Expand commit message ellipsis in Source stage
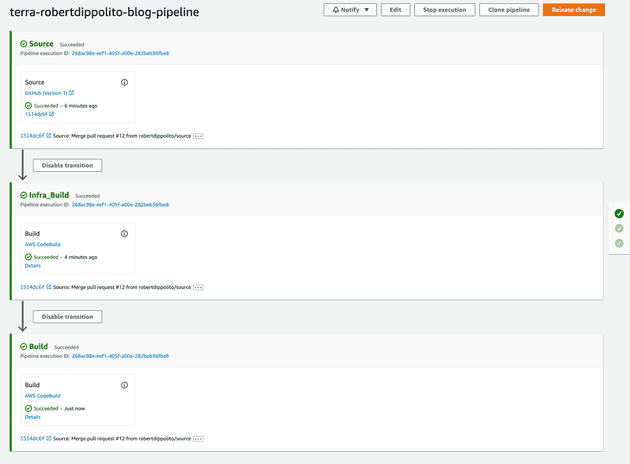 click(198, 136)
